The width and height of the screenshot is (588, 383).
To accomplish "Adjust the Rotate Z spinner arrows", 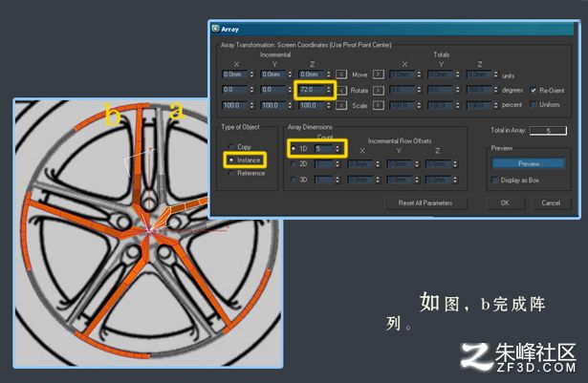I will click(x=329, y=90).
